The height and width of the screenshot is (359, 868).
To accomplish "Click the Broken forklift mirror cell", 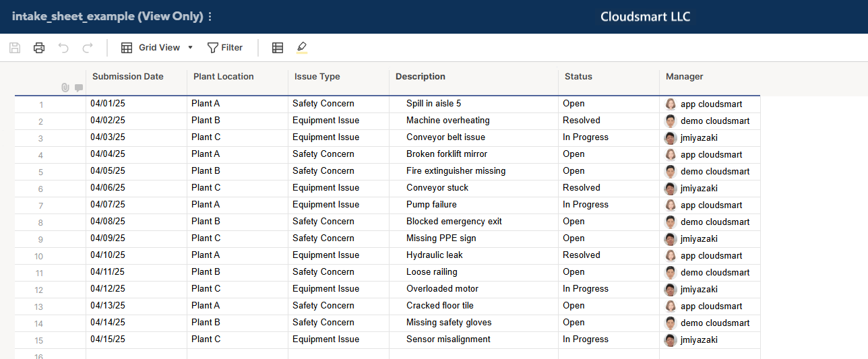I will pyautogui.click(x=474, y=154).
